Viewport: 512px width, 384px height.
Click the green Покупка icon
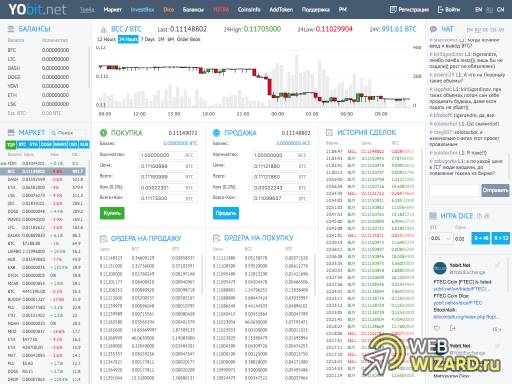click(x=103, y=133)
